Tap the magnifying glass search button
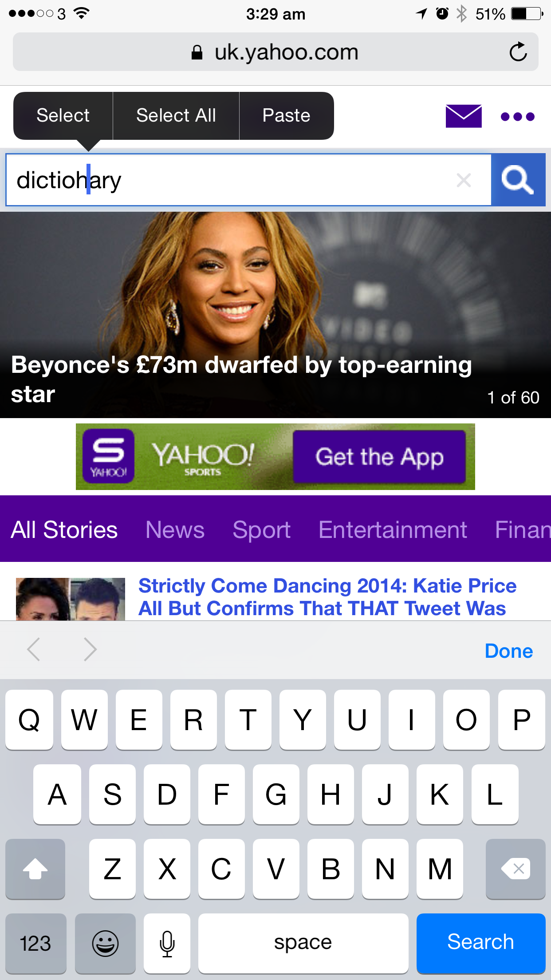Viewport: 551px width, 980px height. click(518, 180)
